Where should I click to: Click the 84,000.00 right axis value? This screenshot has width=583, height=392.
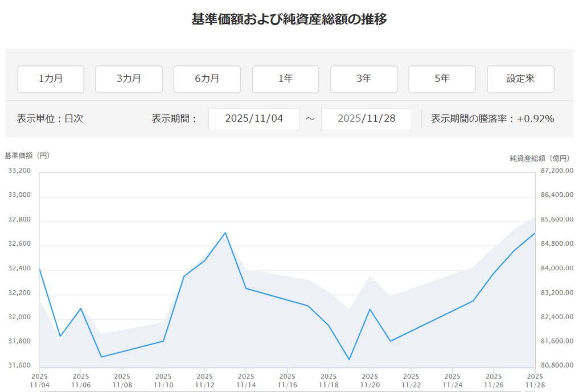tap(556, 268)
